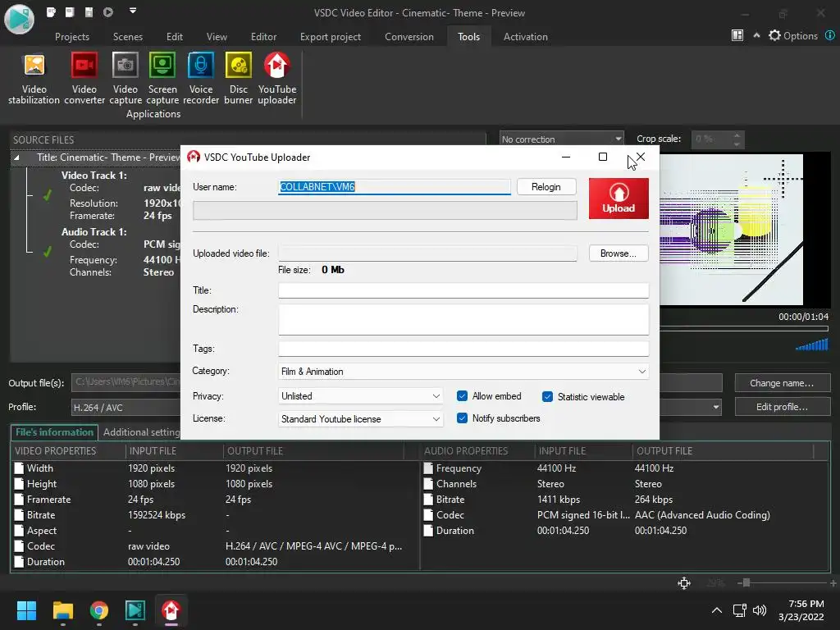Click the red Upload button
The width and height of the screenshot is (840, 630).
[x=619, y=199]
